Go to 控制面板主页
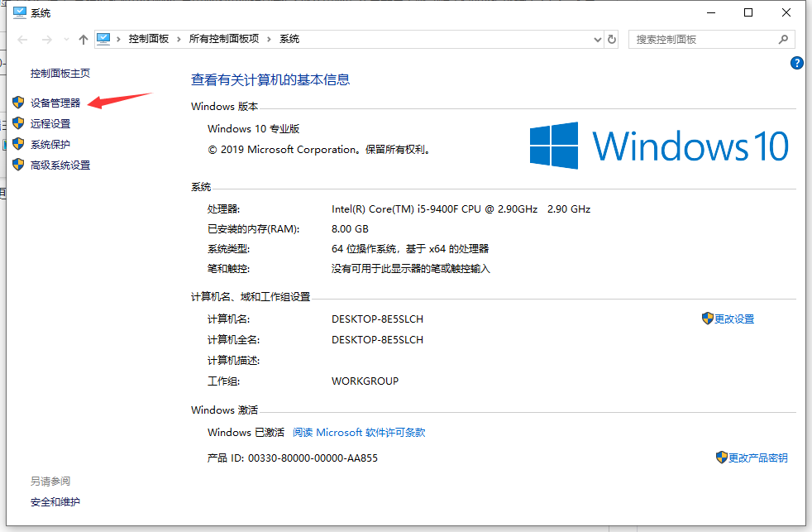 pos(60,73)
